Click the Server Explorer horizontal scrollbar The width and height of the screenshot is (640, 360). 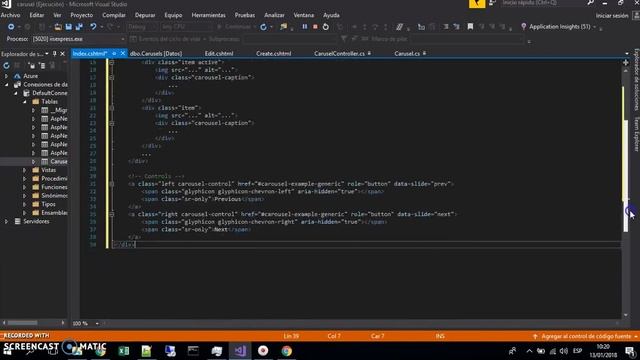pyautogui.click(x=22, y=323)
